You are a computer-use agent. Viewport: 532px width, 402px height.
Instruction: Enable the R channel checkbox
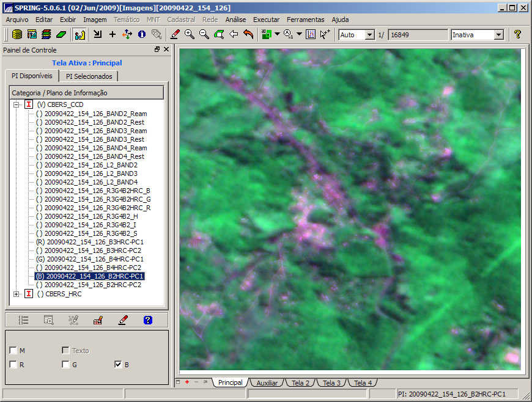(x=13, y=365)
